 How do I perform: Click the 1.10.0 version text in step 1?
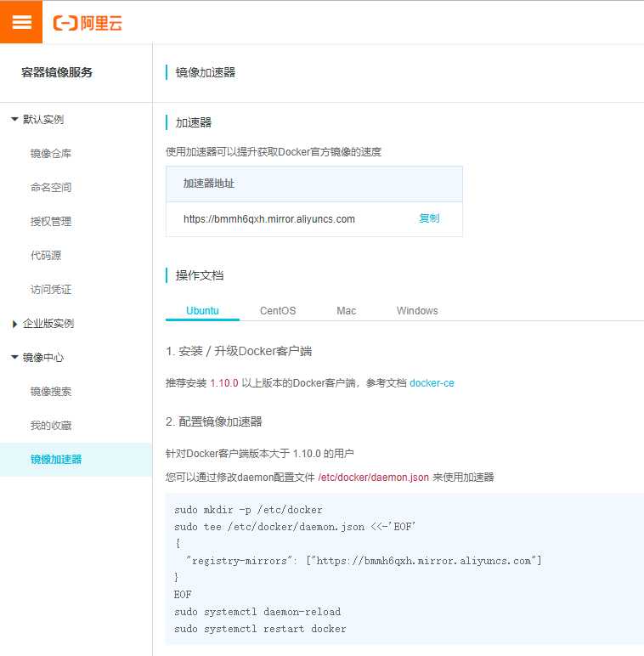point(224,383)
